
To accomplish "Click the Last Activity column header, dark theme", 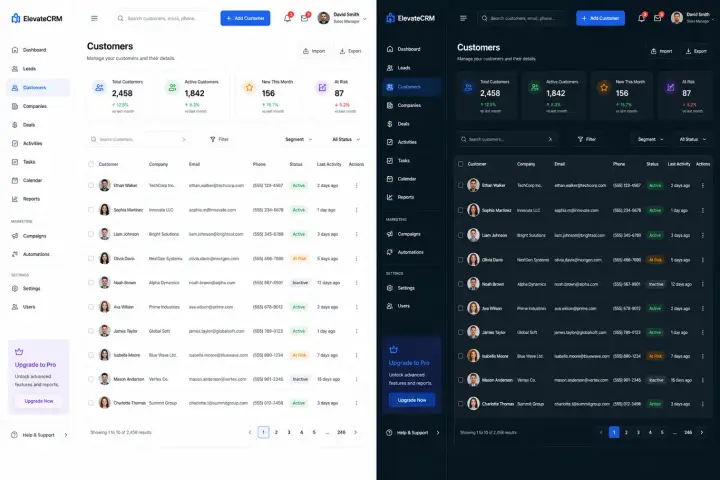I will [x=679, y=164].
